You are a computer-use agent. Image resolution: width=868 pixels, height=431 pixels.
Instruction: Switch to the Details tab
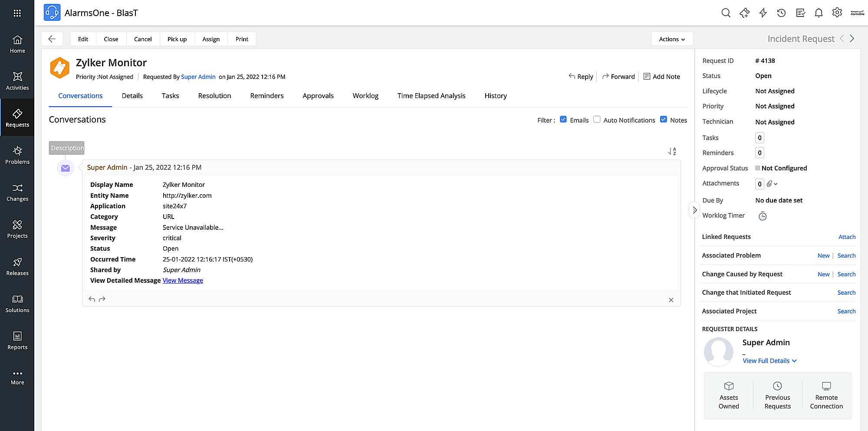click(x=132, y=96)
